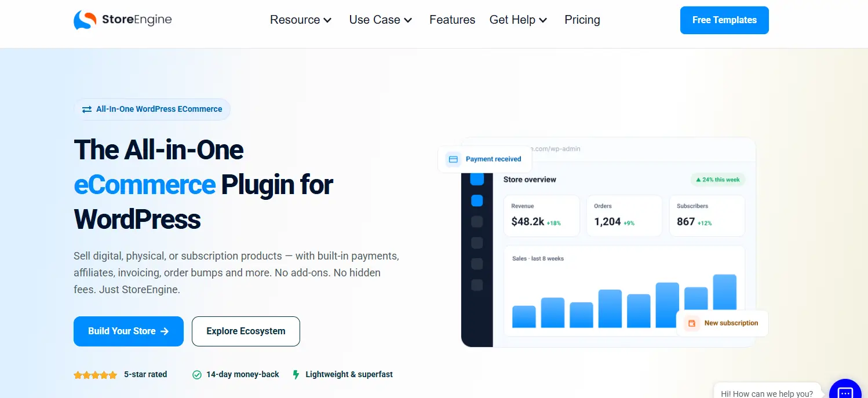Click the Subscribers 867 card
Screen dimensions: 868x398
click(x=707, y=216)
